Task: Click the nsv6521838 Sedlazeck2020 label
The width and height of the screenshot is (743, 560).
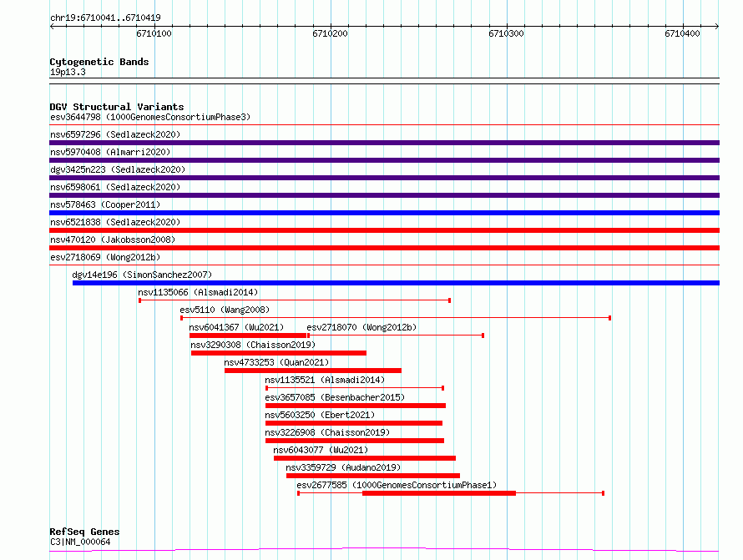Action: [x=115, y=222]
